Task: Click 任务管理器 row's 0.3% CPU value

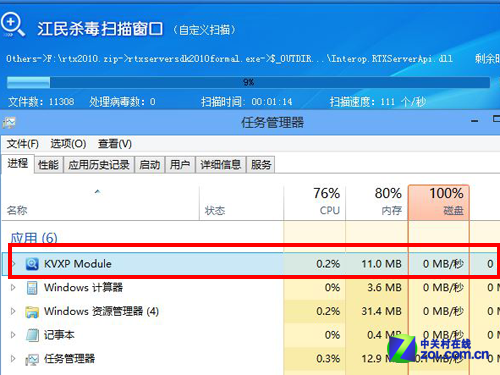Action: click(x=328, y=359)
